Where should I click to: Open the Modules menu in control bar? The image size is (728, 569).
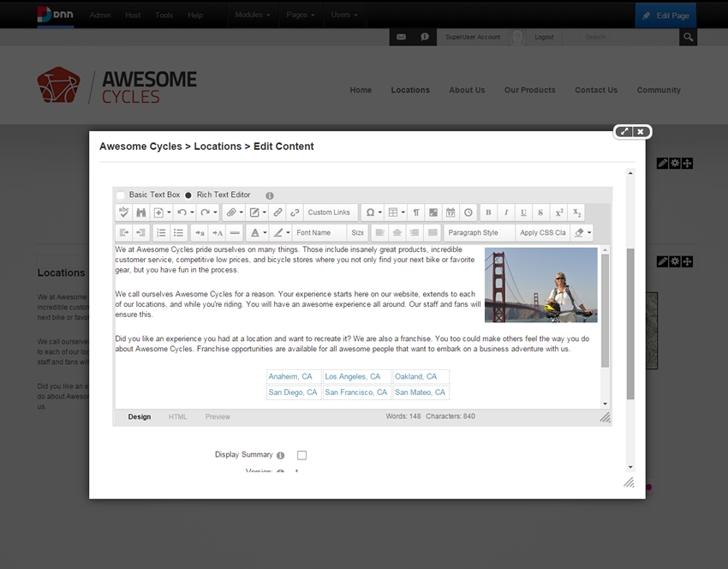point(253,15)
